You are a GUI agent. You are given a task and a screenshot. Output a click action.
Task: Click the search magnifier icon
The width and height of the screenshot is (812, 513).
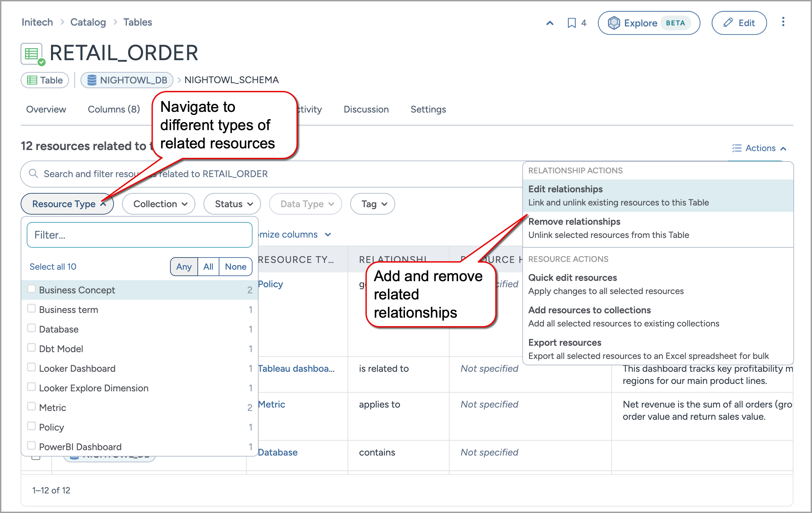pos(33,174)
